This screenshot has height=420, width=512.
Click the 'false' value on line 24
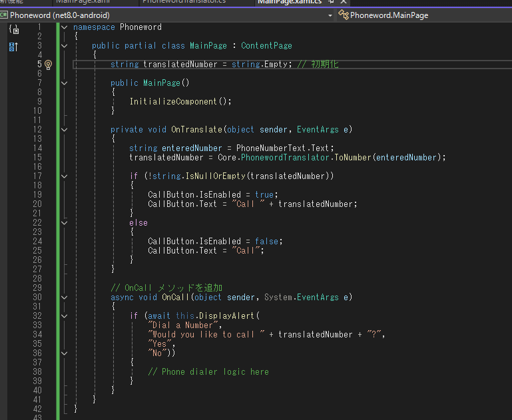pyautogui.click(x=266, y=242)
